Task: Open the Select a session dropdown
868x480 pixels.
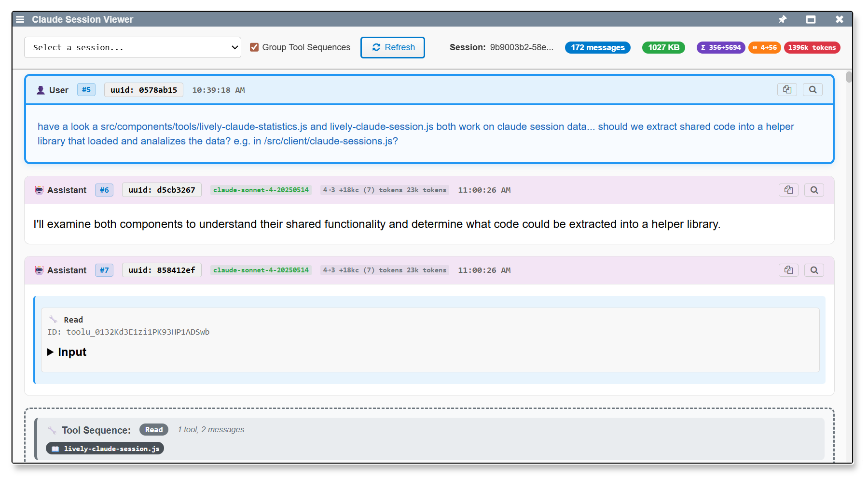Action: coord(133,47)
